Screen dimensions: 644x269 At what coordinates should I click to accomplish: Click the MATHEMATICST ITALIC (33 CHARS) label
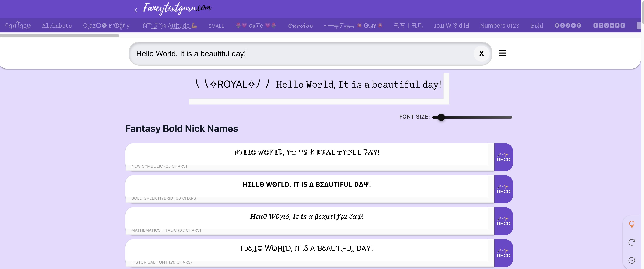click(166, 230)
